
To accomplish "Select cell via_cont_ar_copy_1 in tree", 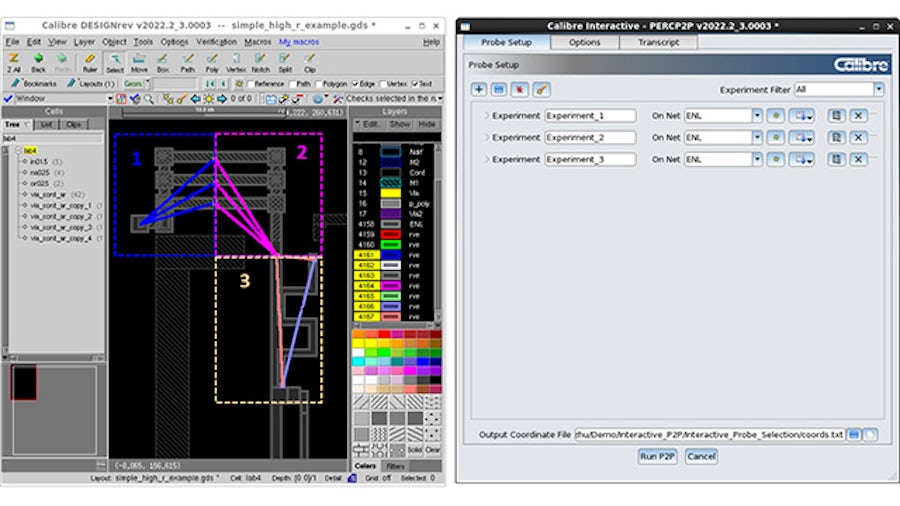I will 61,205.
